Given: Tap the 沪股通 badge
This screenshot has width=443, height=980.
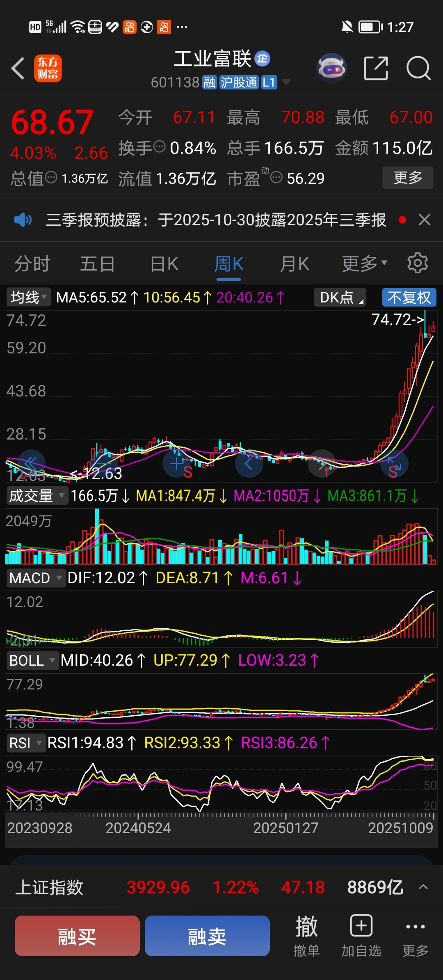Looking at the screenshot, I should pyautogui.click(x=239, y=82).
